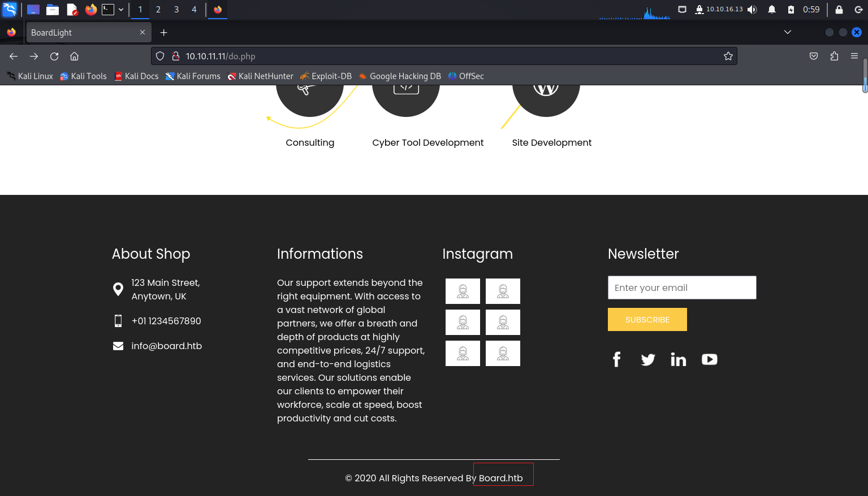868x496 pixels.
Task: Close the BoardLight tab
Action: tap(142, 32)
